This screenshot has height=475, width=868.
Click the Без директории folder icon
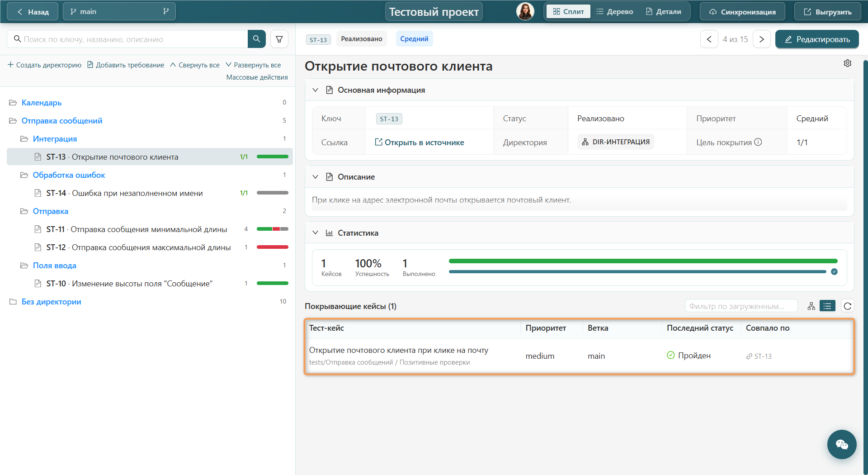13,302
